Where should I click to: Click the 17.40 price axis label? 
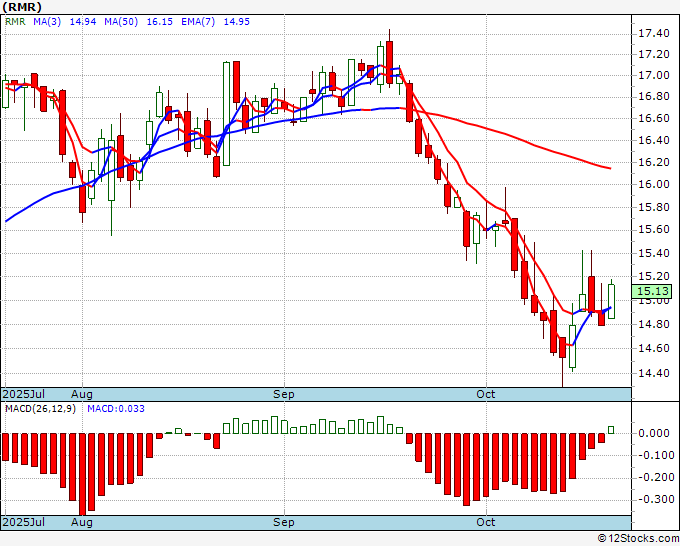pyautogui.click(x=654, y=33)
